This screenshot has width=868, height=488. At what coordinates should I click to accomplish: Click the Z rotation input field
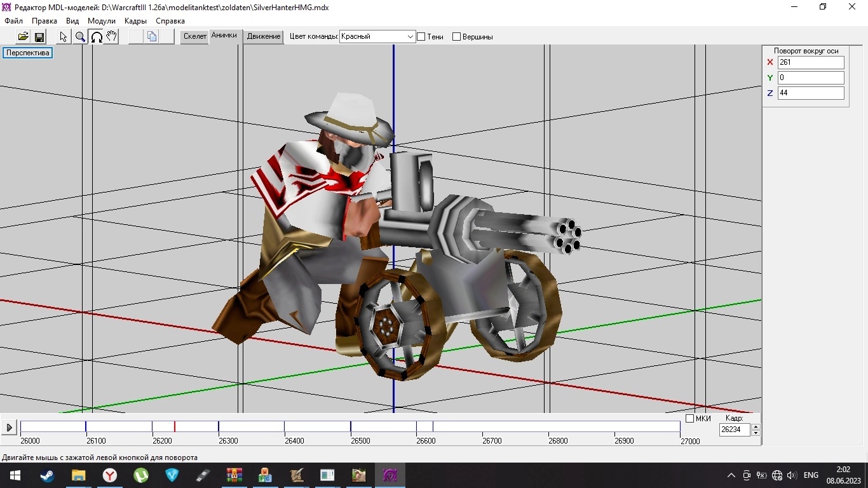pos(811,93)
